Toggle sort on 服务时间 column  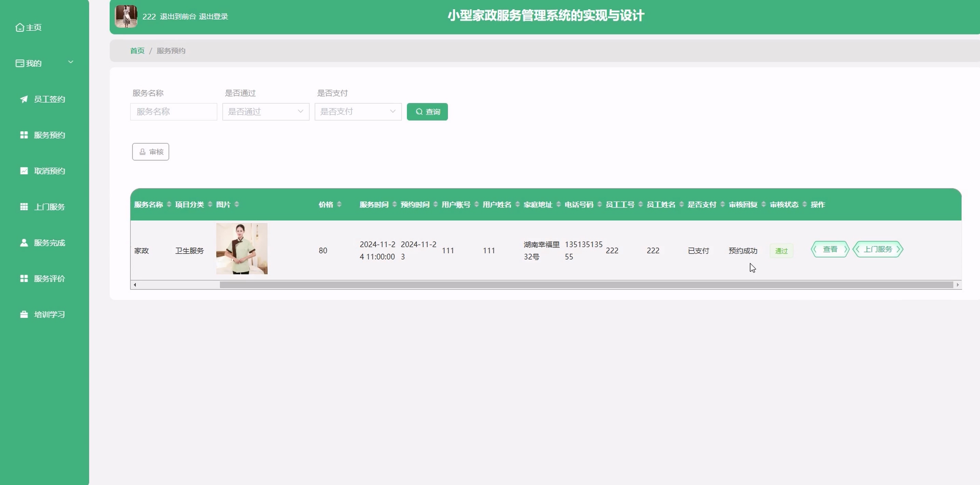pos(395,205)
